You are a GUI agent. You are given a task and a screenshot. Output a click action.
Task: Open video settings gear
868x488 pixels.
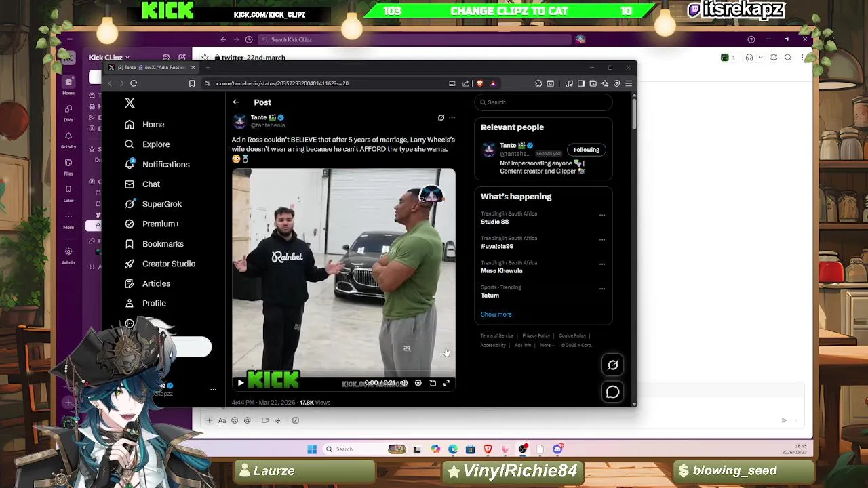click(x=418, y=383)
